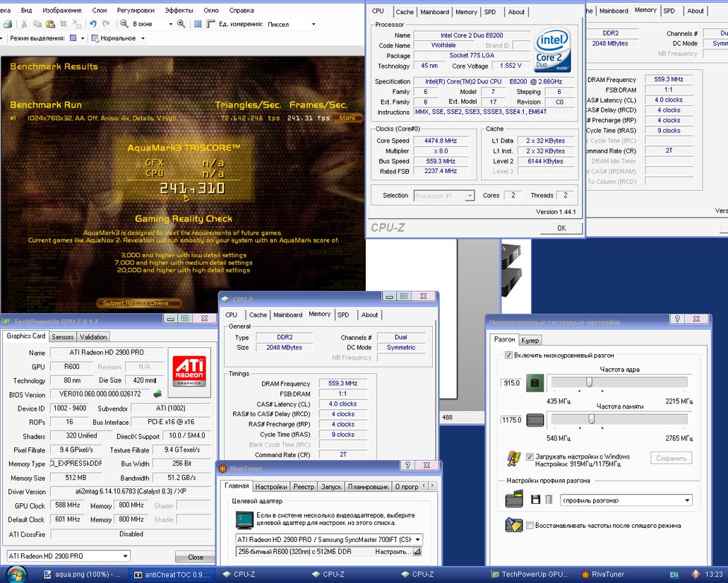
Task: Click the Copy icon in the editor toolbar
Action: tap(37, 24)
